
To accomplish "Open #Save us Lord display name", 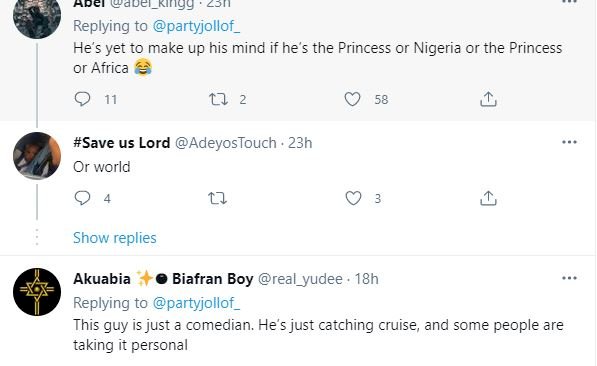I will point(121,143).
